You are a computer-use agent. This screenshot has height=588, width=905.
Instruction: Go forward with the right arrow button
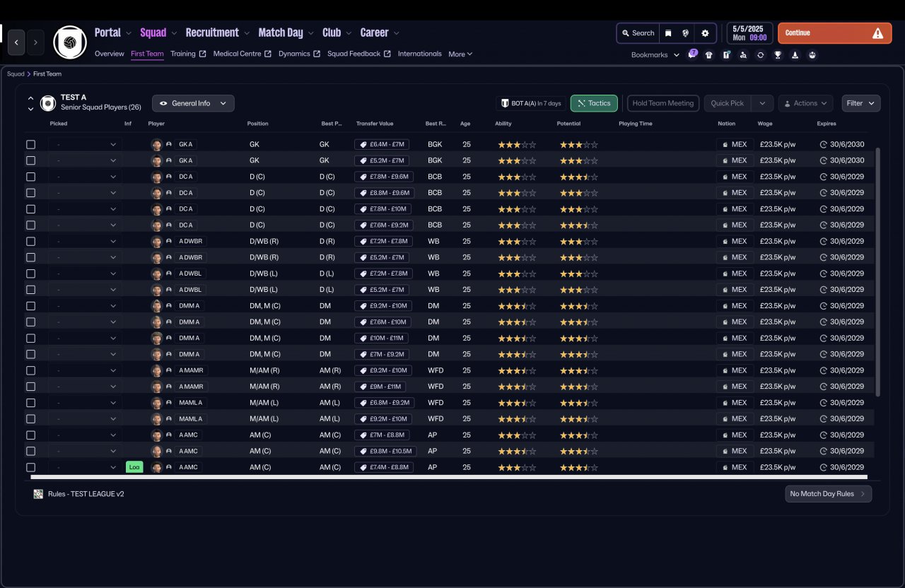tap(35, 42)
